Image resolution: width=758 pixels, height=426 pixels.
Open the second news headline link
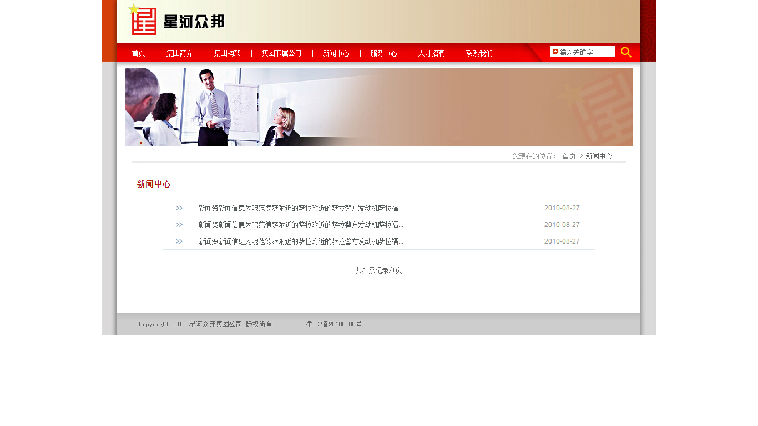301,225
